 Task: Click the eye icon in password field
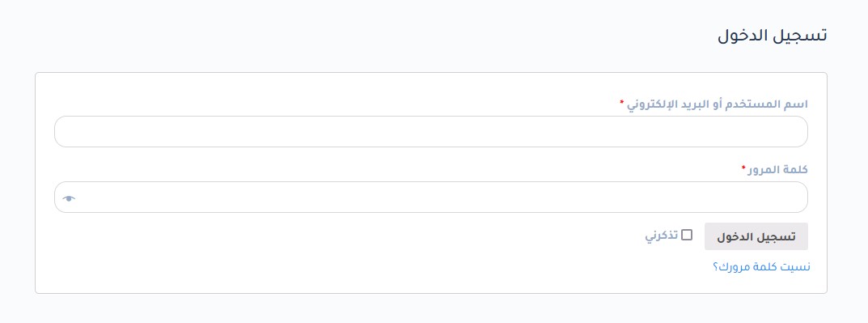pos(69,198)
